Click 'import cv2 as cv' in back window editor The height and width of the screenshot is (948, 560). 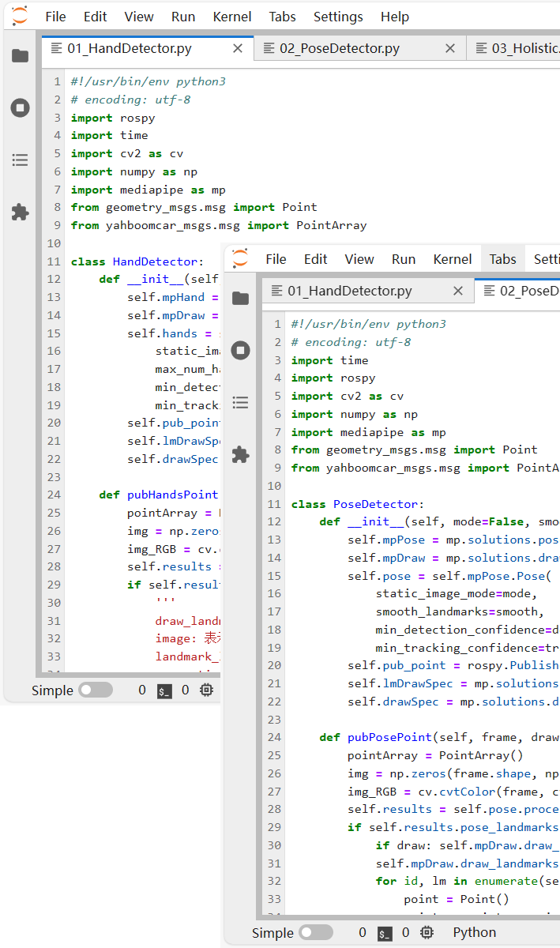tap(127, 153)
